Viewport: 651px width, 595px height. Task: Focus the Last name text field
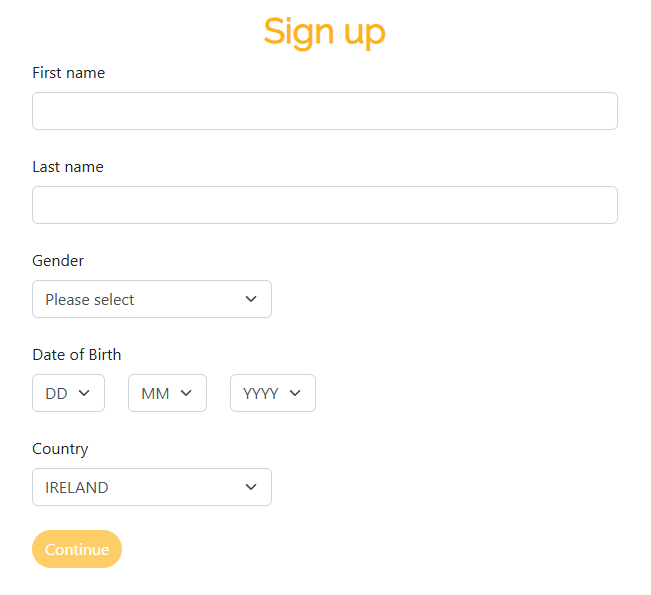tap(325, 205)
